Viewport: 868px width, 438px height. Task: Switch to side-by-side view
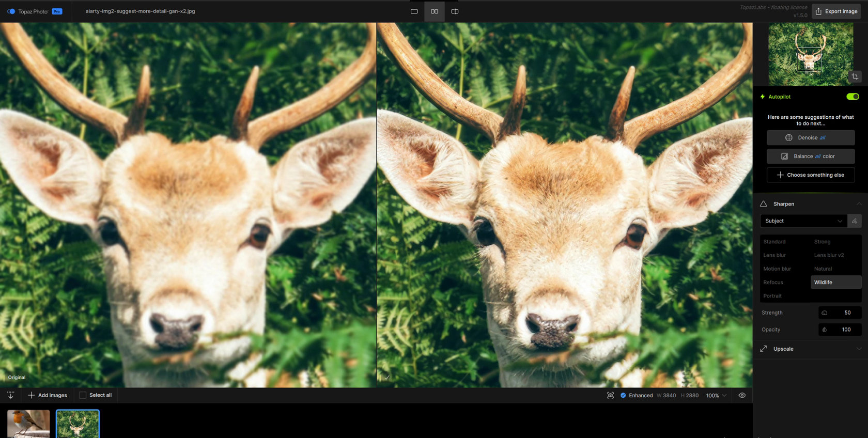[x=435, y=11]
